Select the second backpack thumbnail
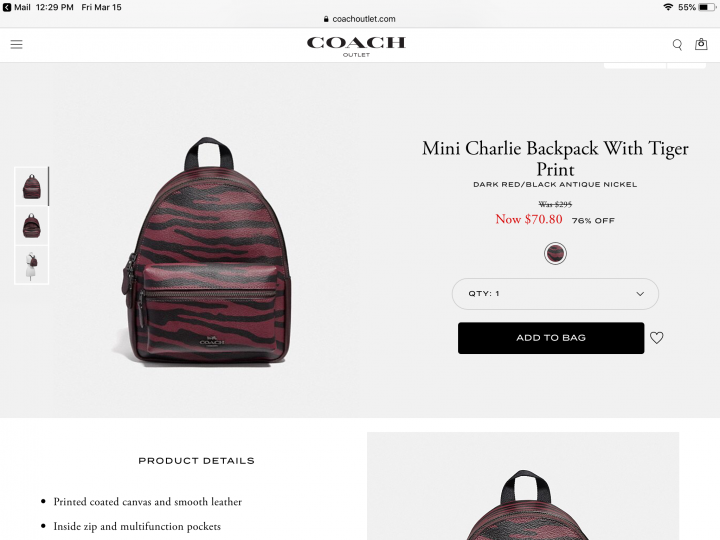The width and height of the screenshot is (720, 540). coord(32,225)
